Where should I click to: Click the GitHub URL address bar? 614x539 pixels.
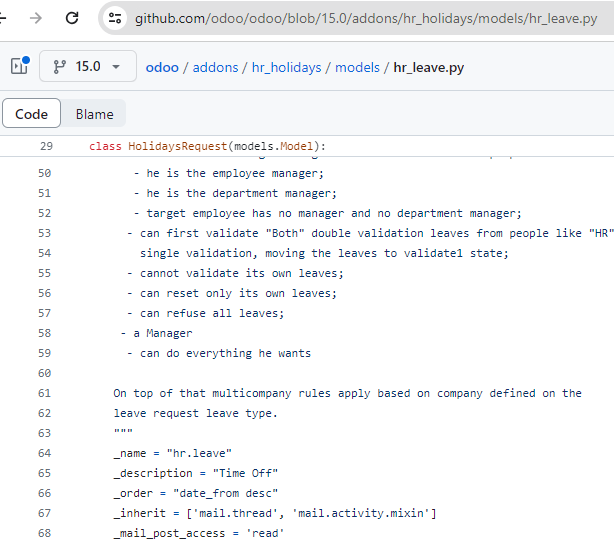[x=366, y=18]
